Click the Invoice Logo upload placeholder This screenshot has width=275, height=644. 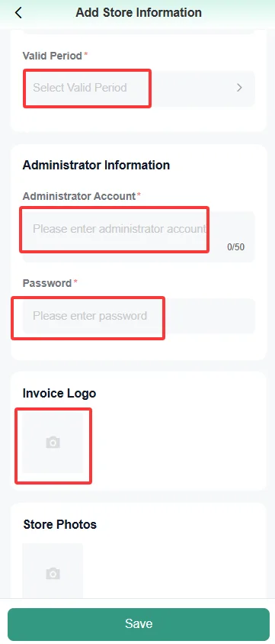(53, 443)
